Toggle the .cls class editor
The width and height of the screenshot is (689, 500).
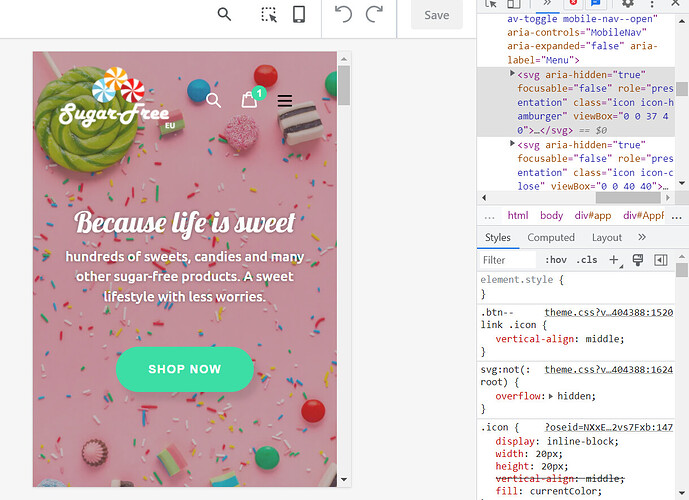(x=587, y=260)
